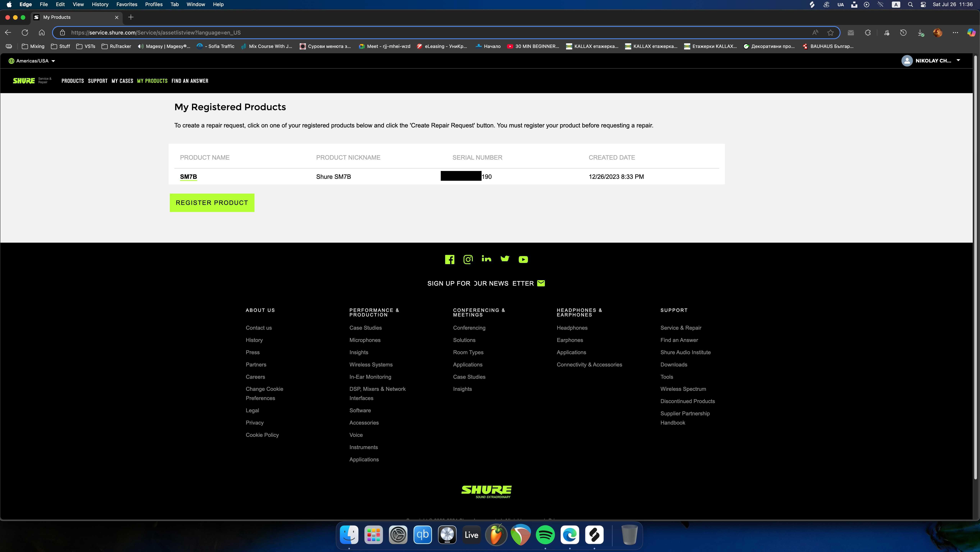Open Read Aloud icon in address bar
This screenshot has width=980, height=552.
pyautogui.click(x=815, y=33)
